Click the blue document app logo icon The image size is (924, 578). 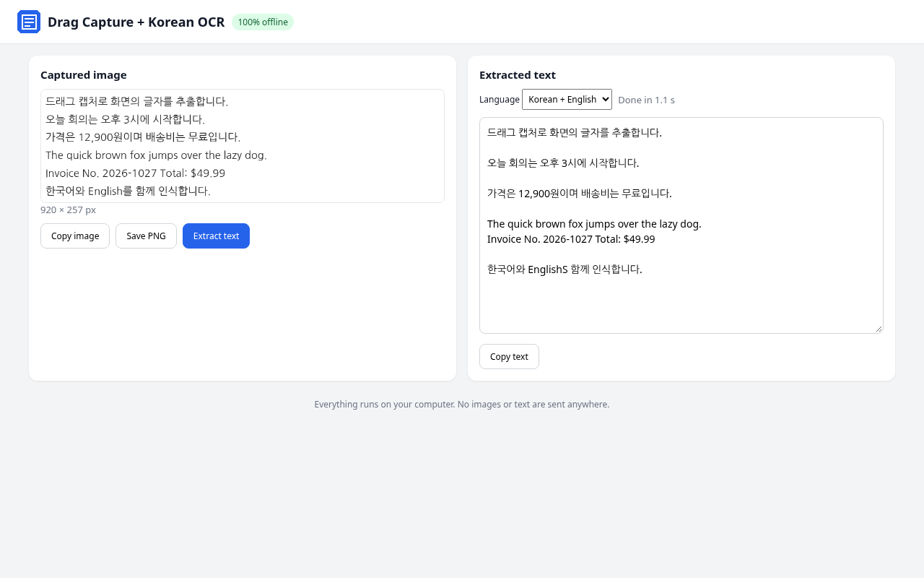tap(29, 22)
